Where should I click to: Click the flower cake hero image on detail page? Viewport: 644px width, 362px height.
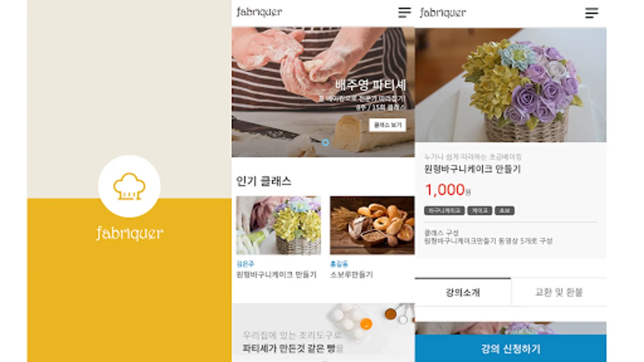tap(511, 85)
